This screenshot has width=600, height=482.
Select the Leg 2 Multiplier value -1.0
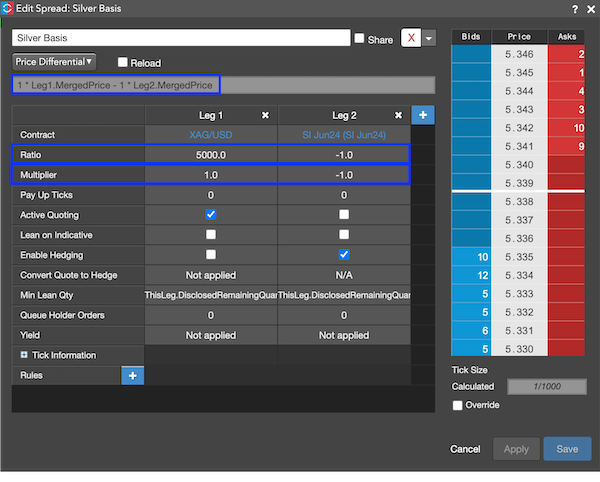coord(344,175)
